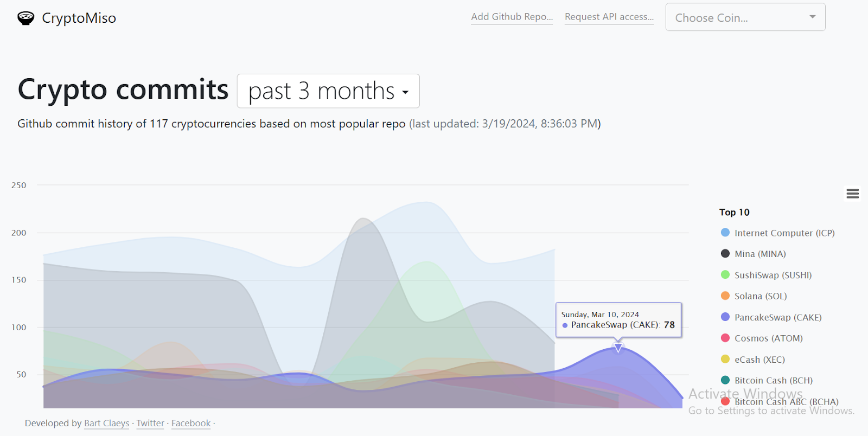Image resolution: width=868 pixels, height=436 pixels.
Task: Click the 150 y-axis label
Action: [18, 280]
